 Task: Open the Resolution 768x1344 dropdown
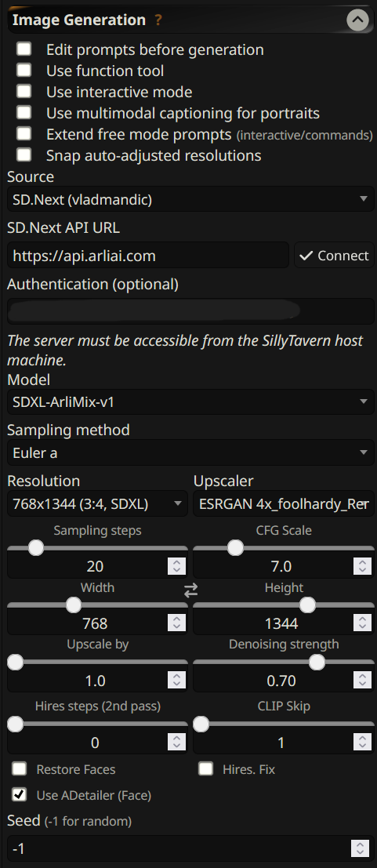point(97,503)
